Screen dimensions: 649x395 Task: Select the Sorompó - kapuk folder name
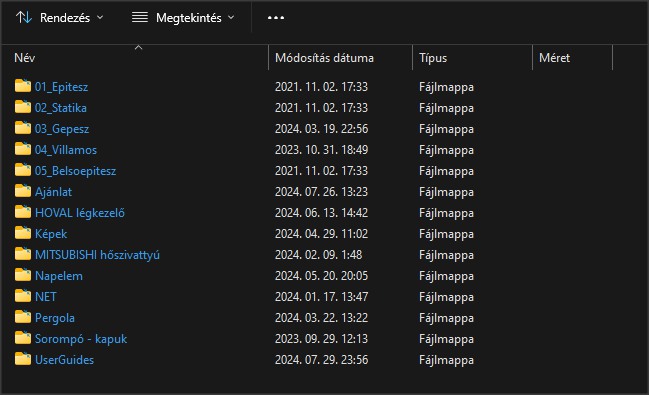(x=81, y=339)
